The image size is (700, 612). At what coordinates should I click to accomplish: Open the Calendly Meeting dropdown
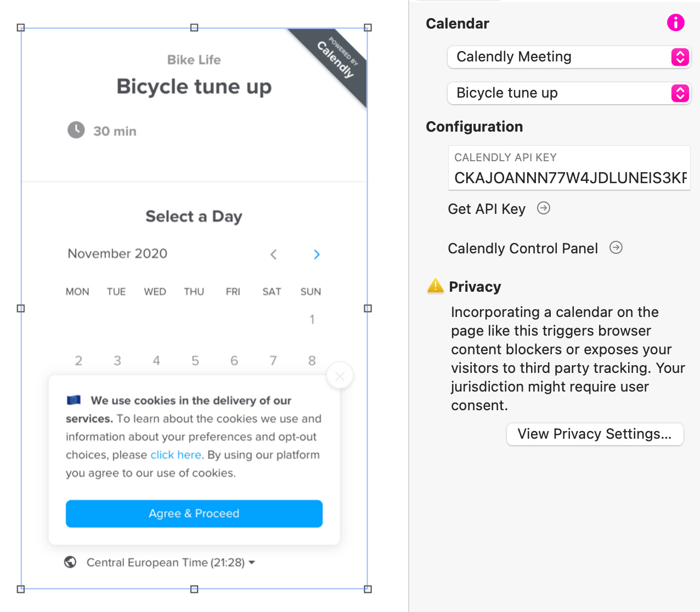(568, 57)
